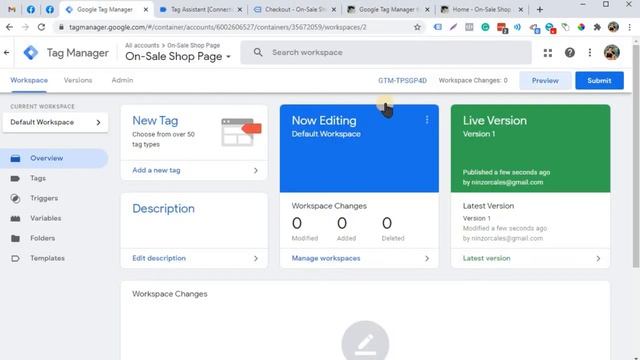640x360 pixels.
Task: Open the Chrome three-dot menu
Action: point(629,27)
